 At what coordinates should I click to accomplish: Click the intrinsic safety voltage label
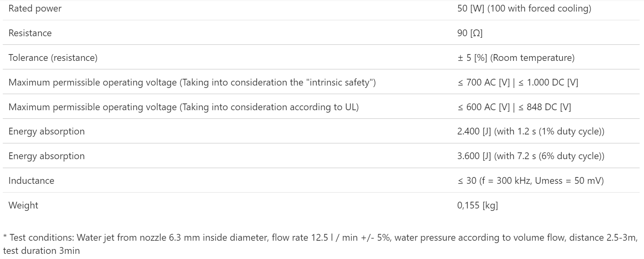coord(192,82)
